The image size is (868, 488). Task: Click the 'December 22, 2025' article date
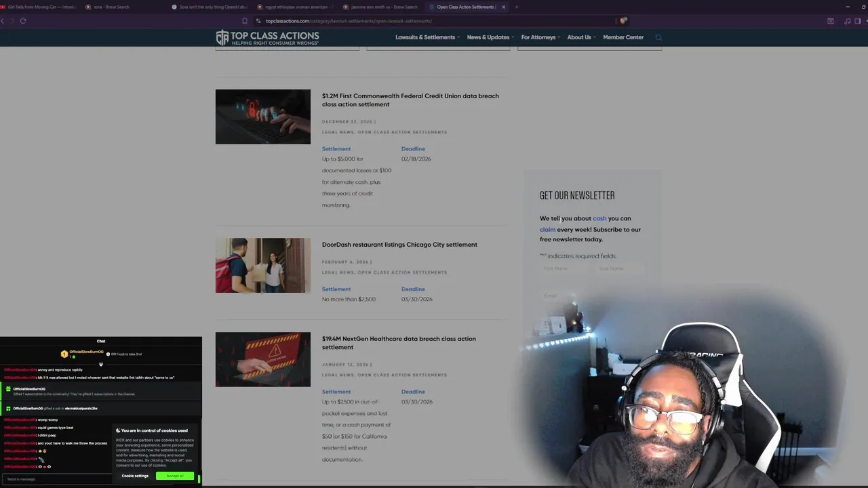pos(347,122)
